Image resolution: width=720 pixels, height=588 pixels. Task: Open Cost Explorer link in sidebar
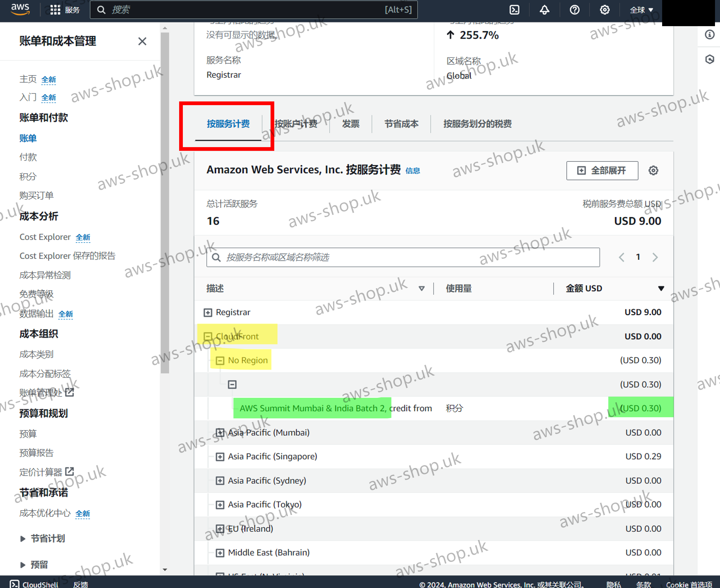tap(45, 237)
